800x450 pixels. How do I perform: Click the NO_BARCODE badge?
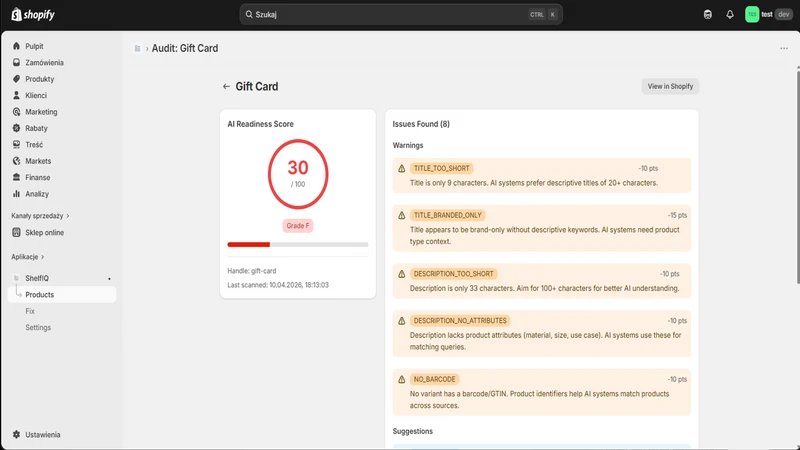click(434, 380)
